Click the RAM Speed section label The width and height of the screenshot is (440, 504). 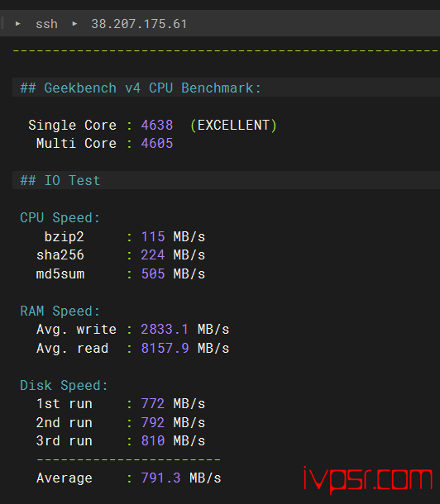pos(60,311)
